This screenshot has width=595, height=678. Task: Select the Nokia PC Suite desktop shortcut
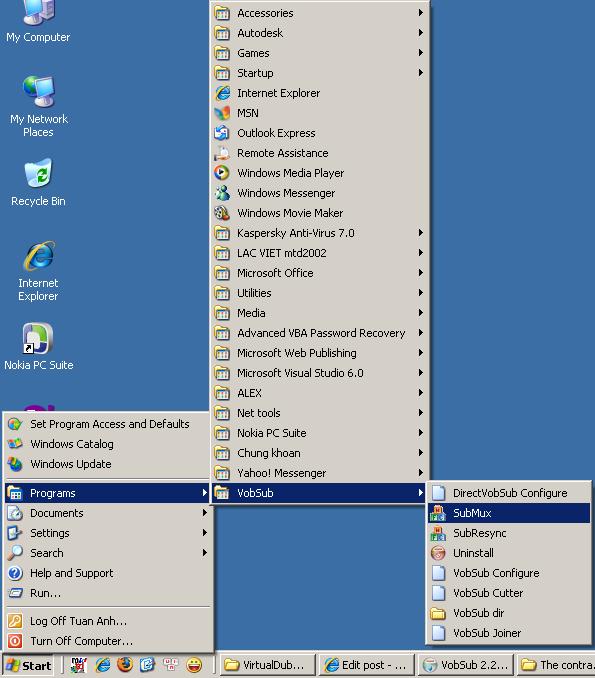pos(38,347)
